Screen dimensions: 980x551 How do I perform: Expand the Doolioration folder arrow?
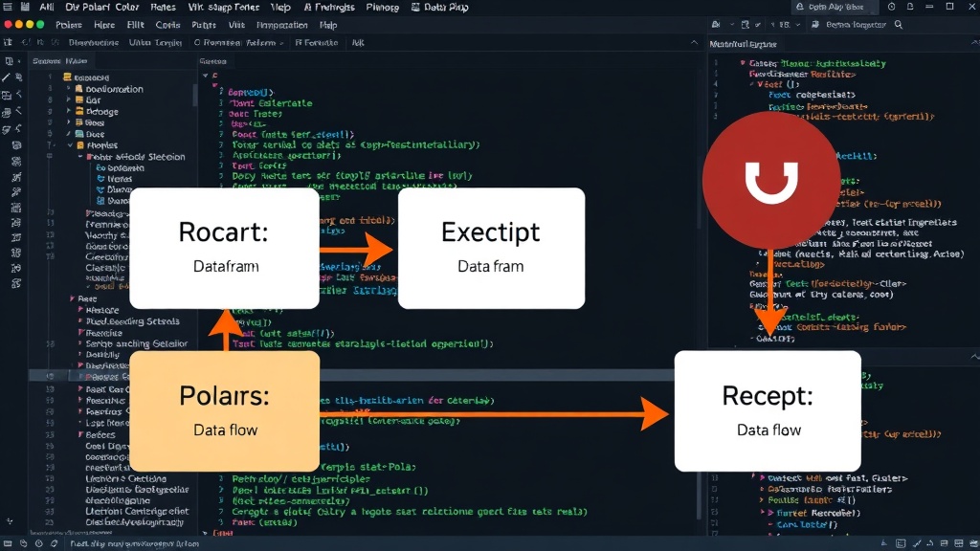69,89
